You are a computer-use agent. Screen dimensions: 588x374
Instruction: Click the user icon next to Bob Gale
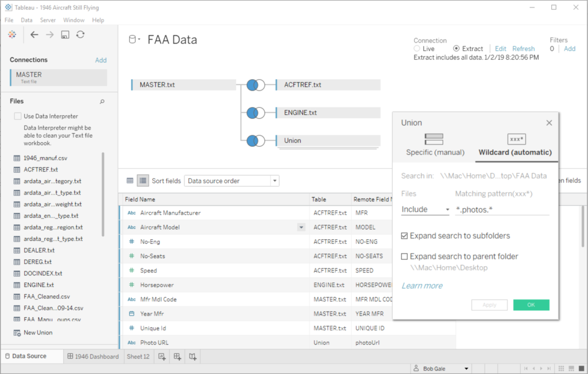[416, 368]
